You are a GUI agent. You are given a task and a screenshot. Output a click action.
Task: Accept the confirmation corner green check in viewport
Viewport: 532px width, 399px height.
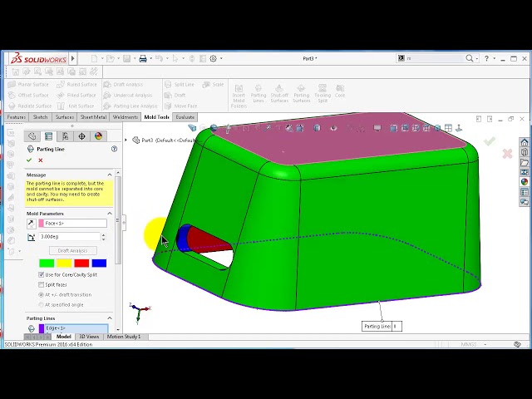[x=490, y=140]
